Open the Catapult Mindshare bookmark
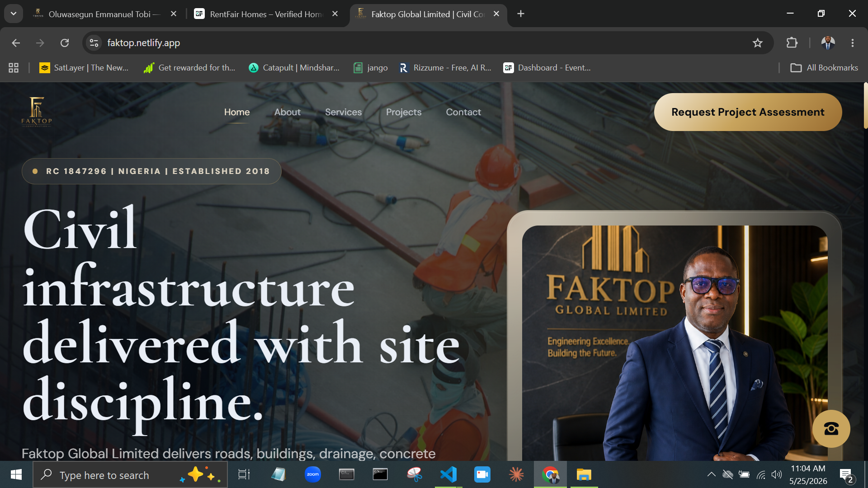 click(x=294, y=68)
